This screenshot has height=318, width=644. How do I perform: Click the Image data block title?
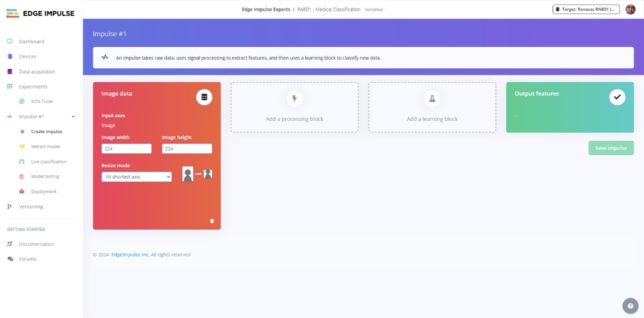[117, 93]
